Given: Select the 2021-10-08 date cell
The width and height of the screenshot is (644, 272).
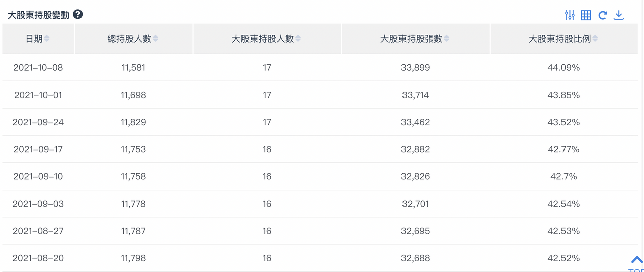Looking at the screenshot, I should [38, 68].
